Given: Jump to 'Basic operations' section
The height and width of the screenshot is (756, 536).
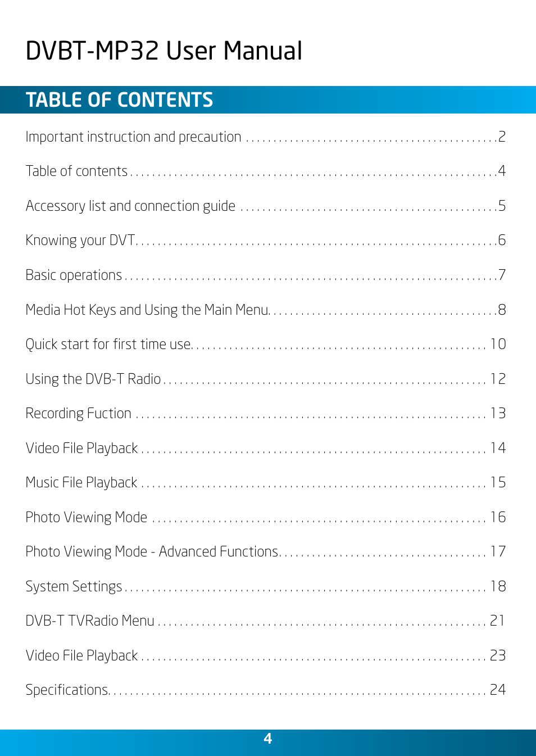Looking at the screenshot, I should pyautogui.click(x=266, y=275).
